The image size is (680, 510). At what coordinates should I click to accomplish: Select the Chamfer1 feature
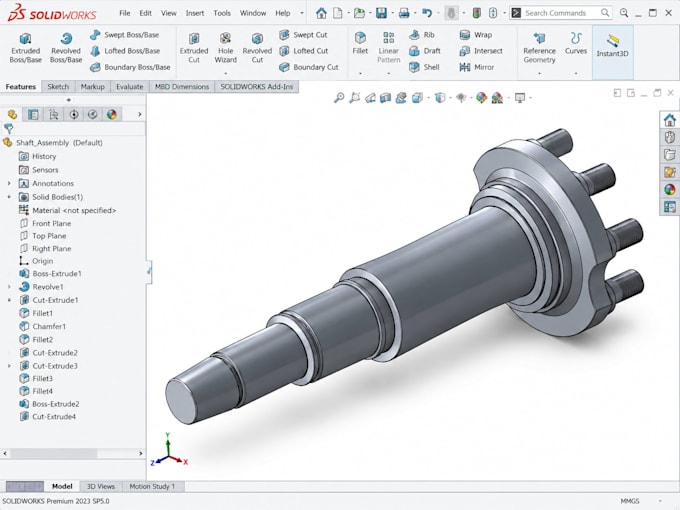(42, 326)
